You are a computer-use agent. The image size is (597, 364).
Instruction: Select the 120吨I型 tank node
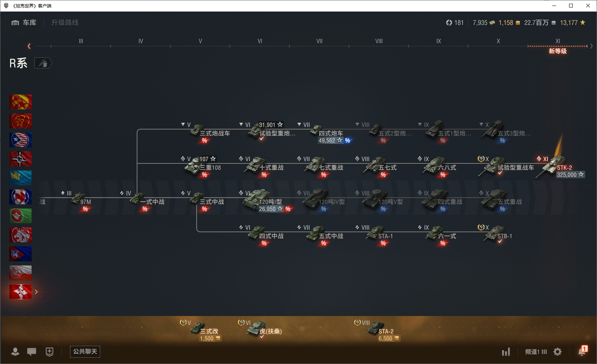coord(265,201)
